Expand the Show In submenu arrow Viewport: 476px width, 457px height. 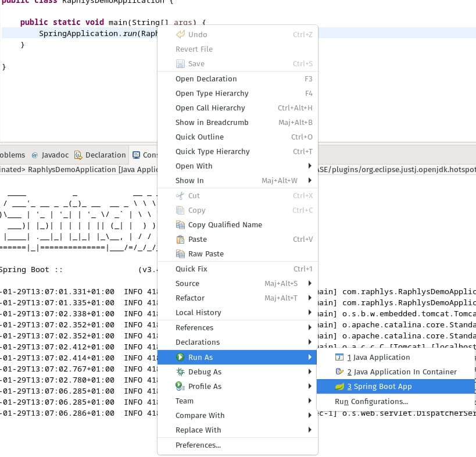point(310,181)
